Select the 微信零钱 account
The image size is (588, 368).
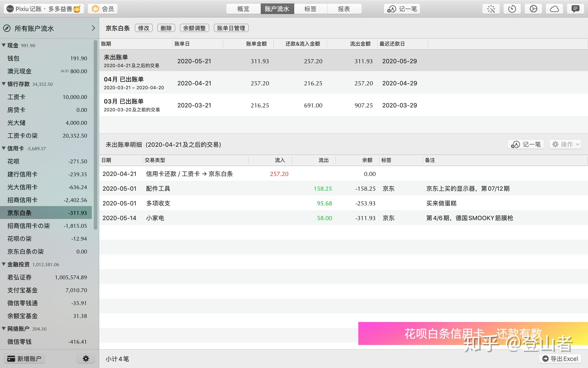tap(46, 342)
